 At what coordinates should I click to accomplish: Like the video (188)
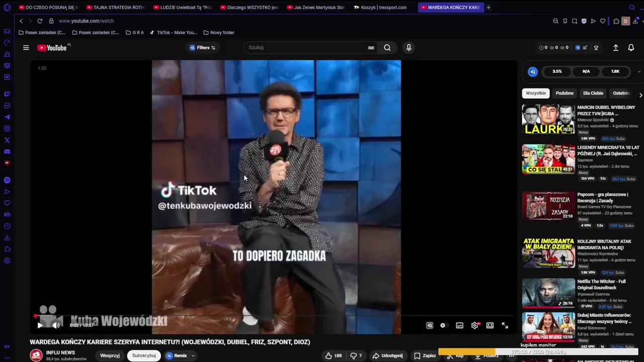[x=333, y=355]
